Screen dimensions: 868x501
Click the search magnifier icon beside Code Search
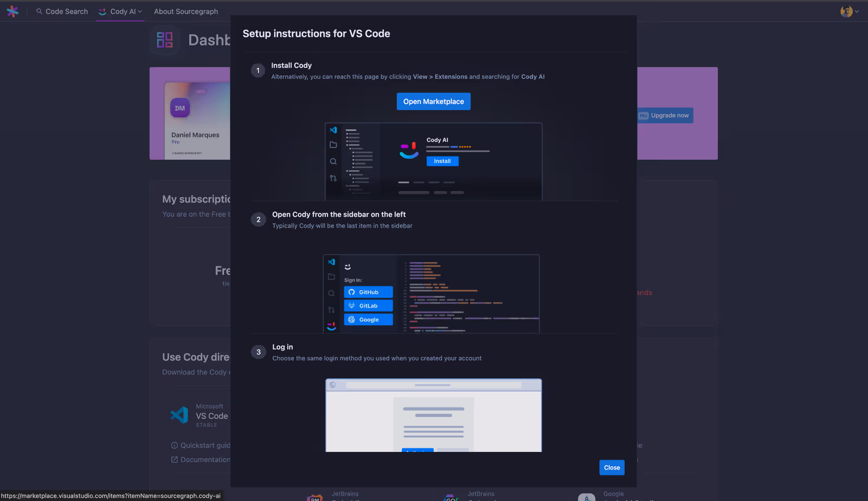coord(39,11)
